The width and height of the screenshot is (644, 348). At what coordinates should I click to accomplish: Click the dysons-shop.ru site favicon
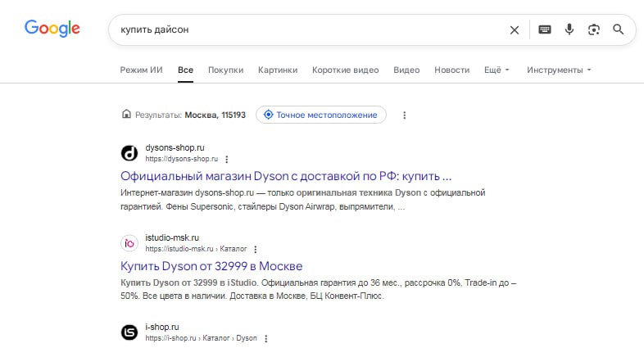click(129, 153)
